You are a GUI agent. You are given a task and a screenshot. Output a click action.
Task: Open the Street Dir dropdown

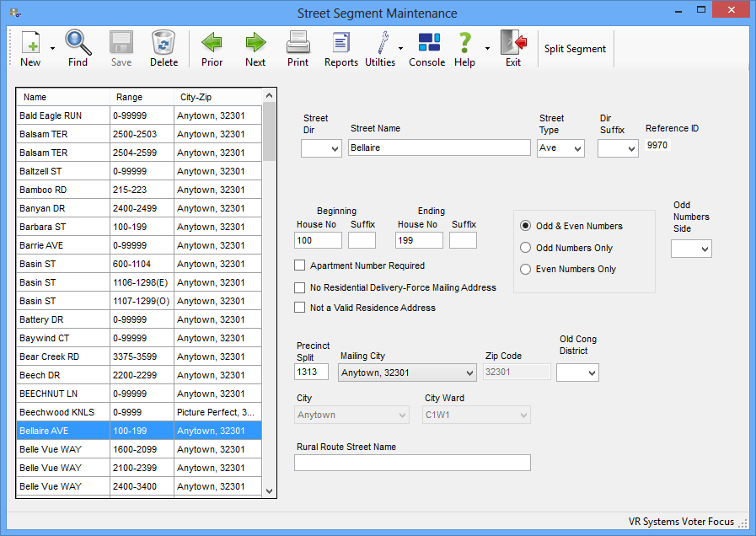[321, 148]
